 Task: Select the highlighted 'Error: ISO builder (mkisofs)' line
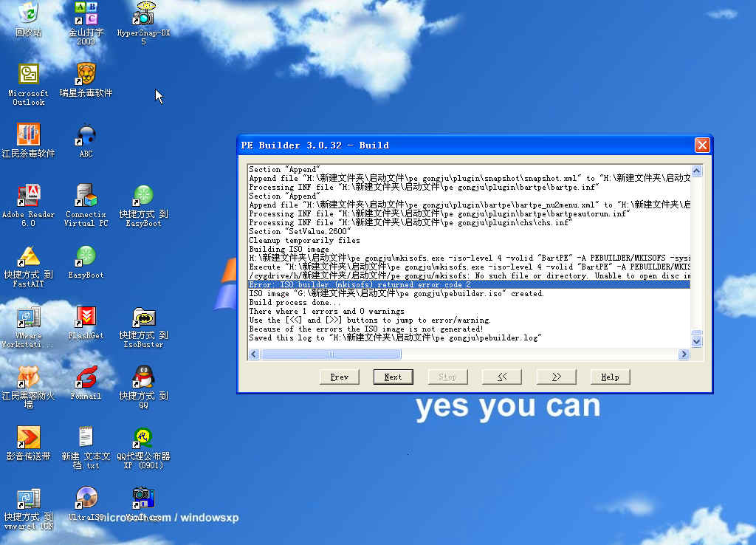[469, 284]
